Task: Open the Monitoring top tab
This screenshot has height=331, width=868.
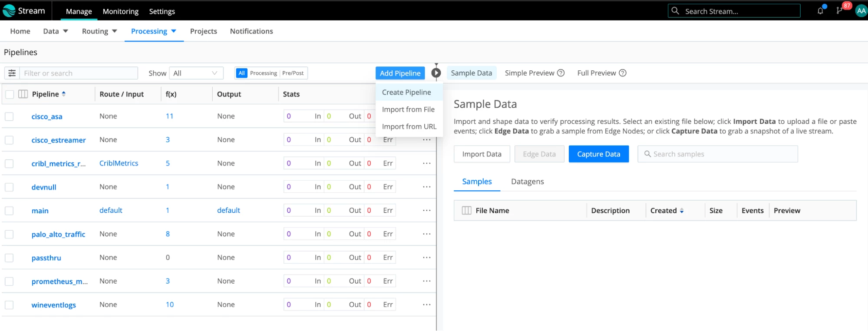Action: coord(120,11)
